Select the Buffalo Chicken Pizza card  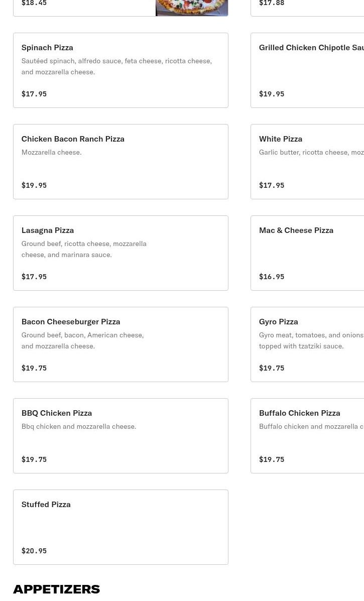point(307,436)
